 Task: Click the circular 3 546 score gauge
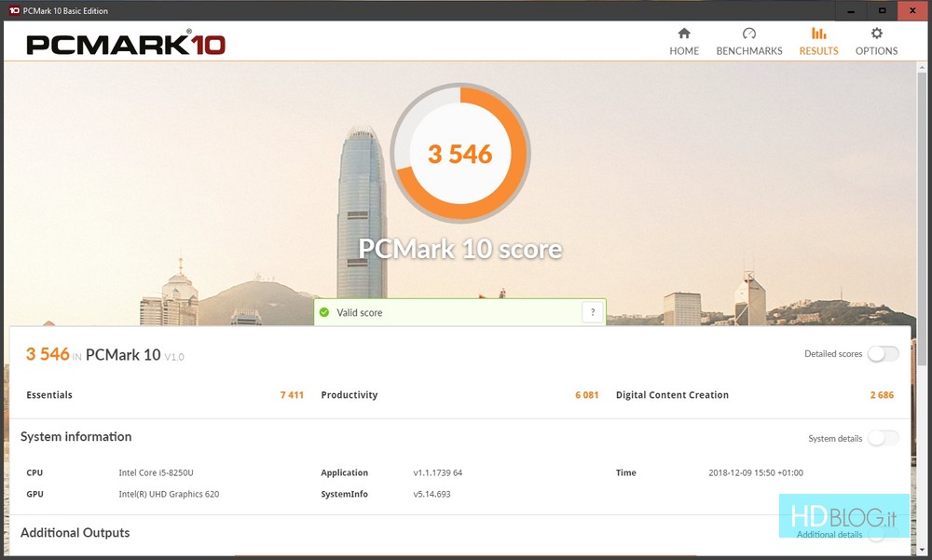[x=460, y=154]
